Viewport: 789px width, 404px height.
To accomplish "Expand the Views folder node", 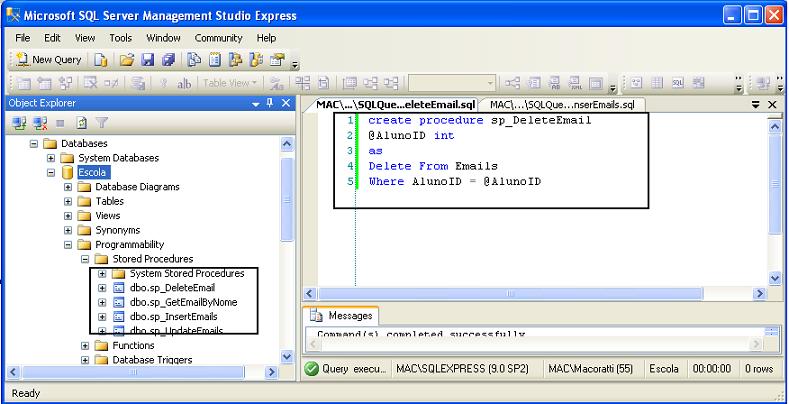I will point(68,216).
